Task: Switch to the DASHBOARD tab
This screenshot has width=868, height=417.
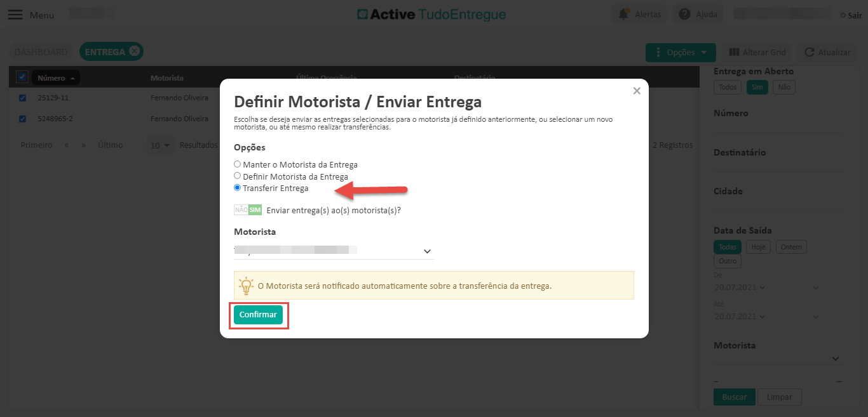Action: pyautogui.click(x=41, y=52)
